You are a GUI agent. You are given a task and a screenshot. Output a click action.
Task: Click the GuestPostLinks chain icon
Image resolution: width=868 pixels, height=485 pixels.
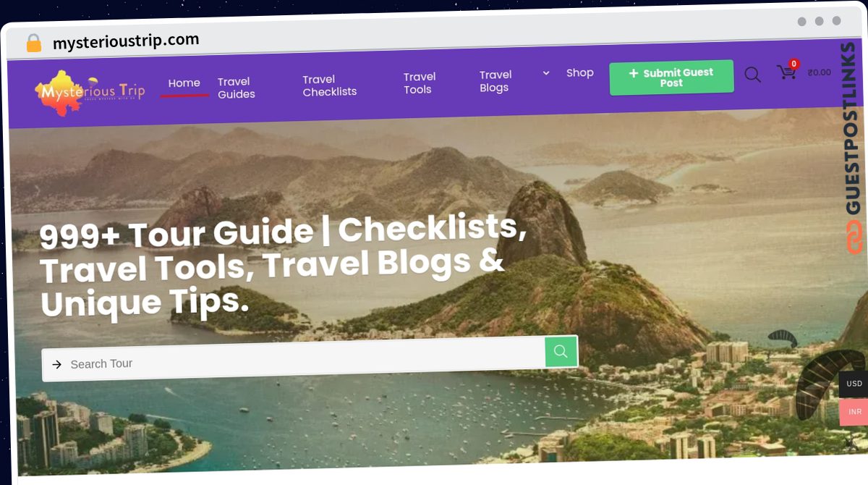click(854, 237)
